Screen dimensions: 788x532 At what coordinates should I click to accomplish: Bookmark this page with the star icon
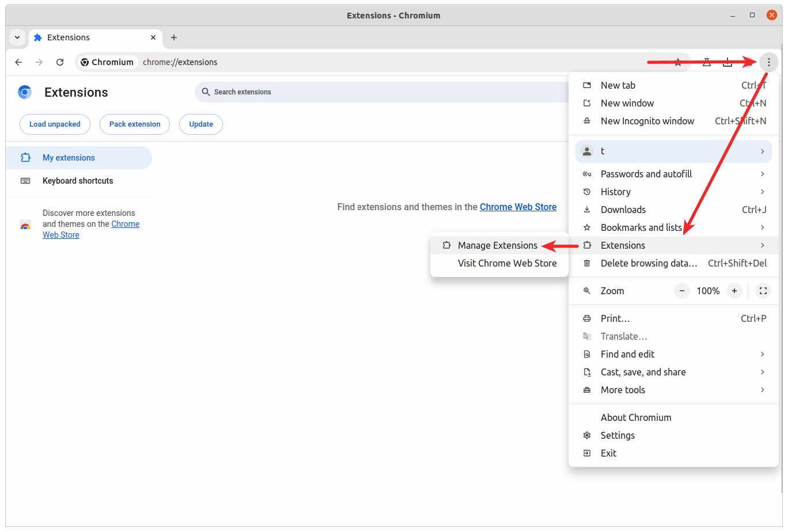pyautogui.click(x=678, y=62)
